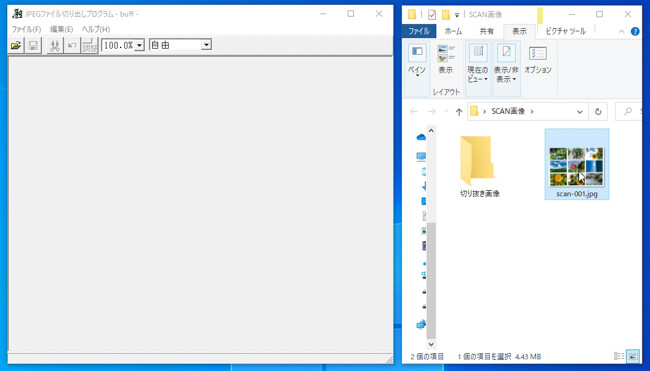The height and width of the screenshot is (371, 650).
Task: Open the 自由 aspect ratio dropdown
Action: point(206,45)
